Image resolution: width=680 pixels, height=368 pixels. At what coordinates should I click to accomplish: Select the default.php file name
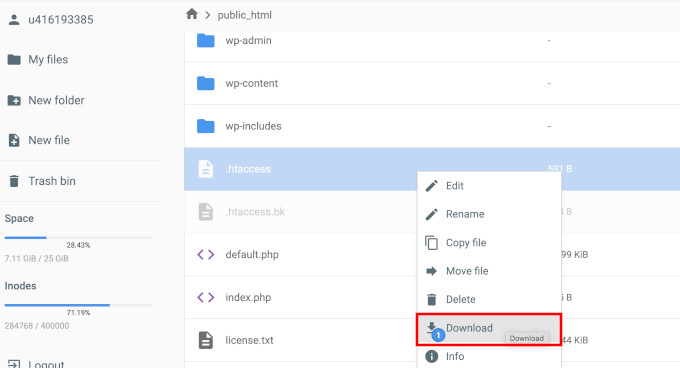[x=252, y=254]
